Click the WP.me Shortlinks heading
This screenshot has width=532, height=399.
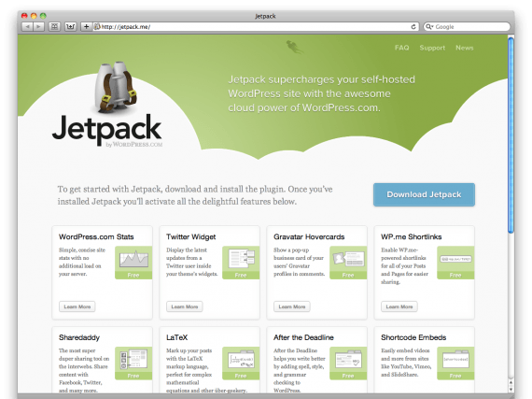coord(412,236)
